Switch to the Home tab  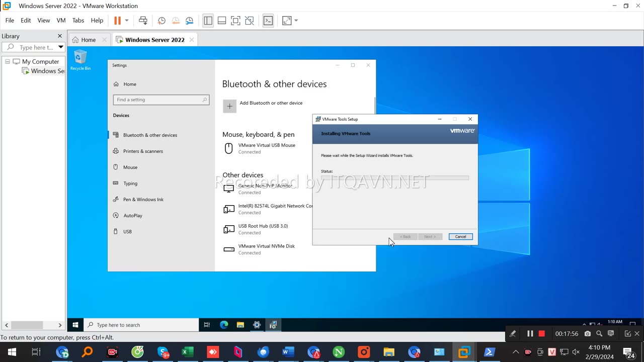click(x=89, y=40)
